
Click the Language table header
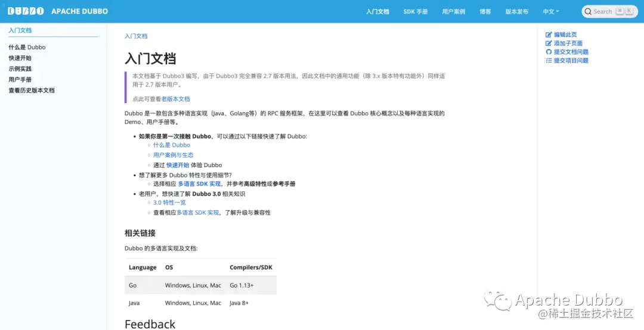[143, 267]
